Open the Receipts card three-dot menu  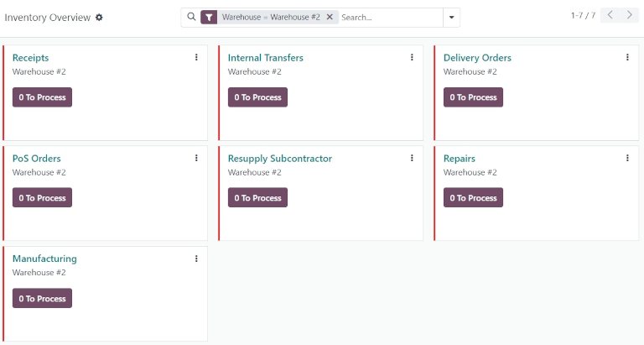[196, 57]
